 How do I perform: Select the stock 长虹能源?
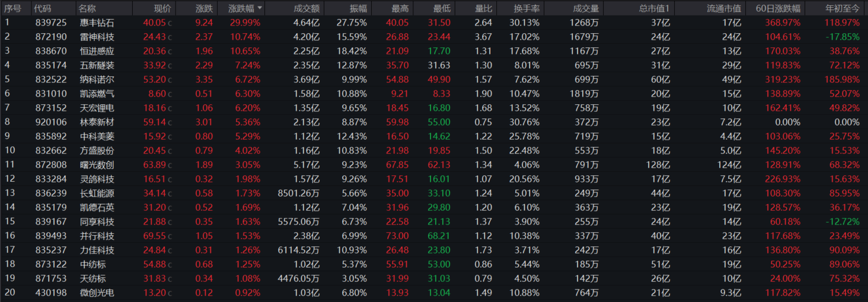click(97, 193)
